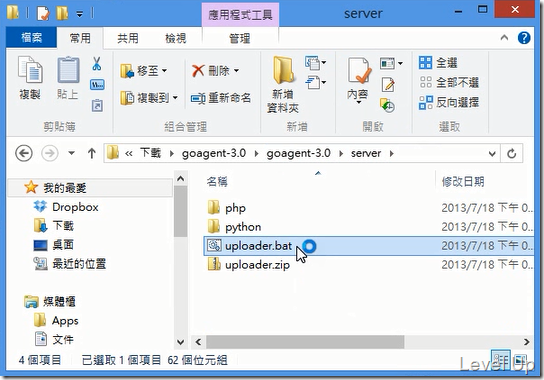Click Select all (全選)
Viewport: 544px width, 380px height.
pos(438,63)
